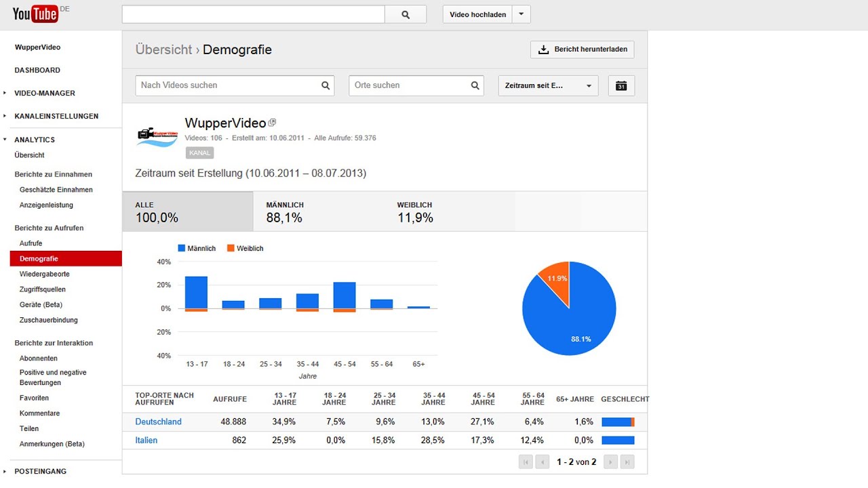
Task: Click the video search magnifier icon
Action: click(x=325, y=85)
